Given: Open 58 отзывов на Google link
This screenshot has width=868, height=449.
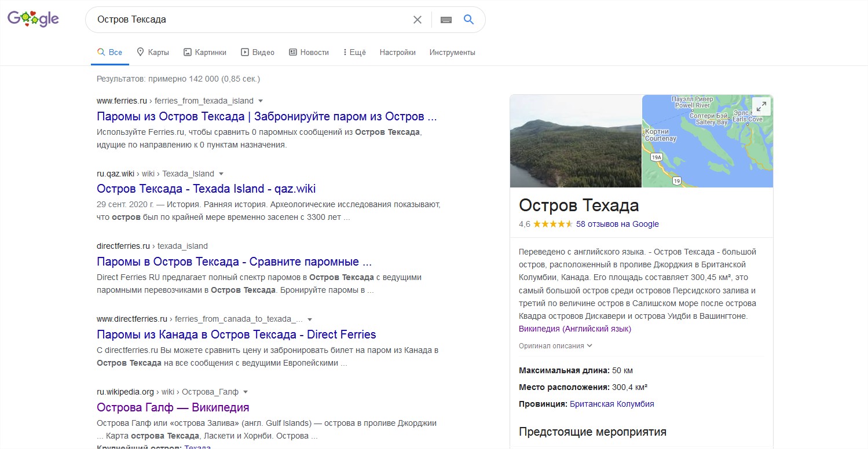Looking at the screenshot, I should click(x=617, y=224).
